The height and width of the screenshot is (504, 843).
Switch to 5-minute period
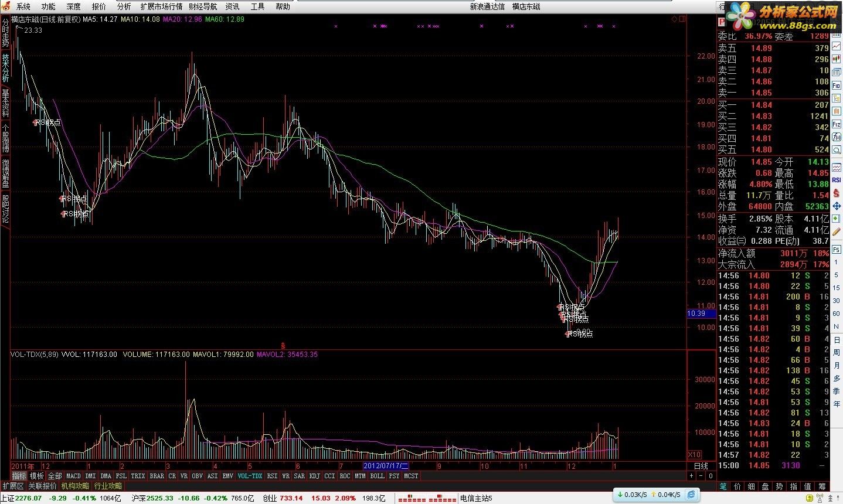(837, 275)
